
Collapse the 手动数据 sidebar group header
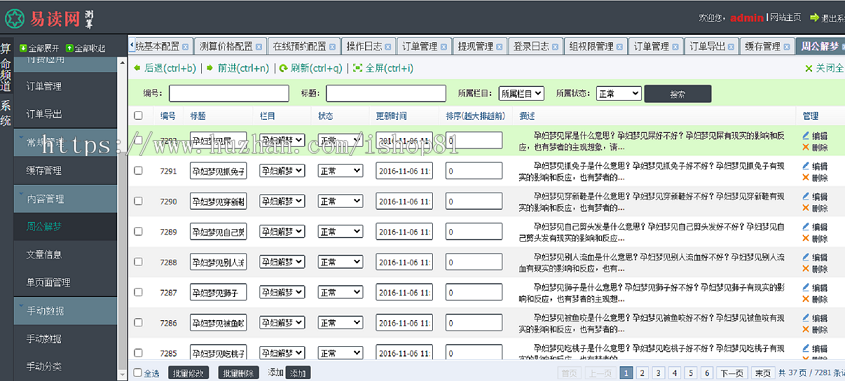[65, 311]
